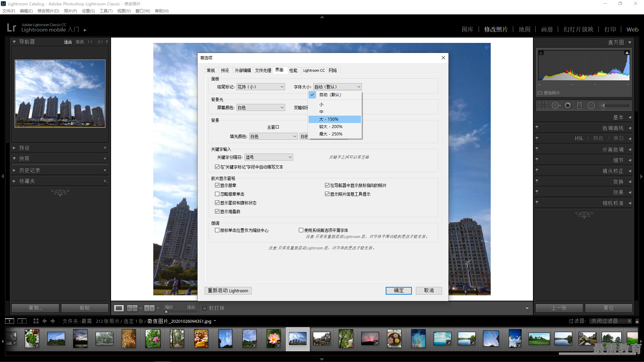Open the 屏幕颜色 dropdown
The image size is (644, 362).
coord(261,108)
